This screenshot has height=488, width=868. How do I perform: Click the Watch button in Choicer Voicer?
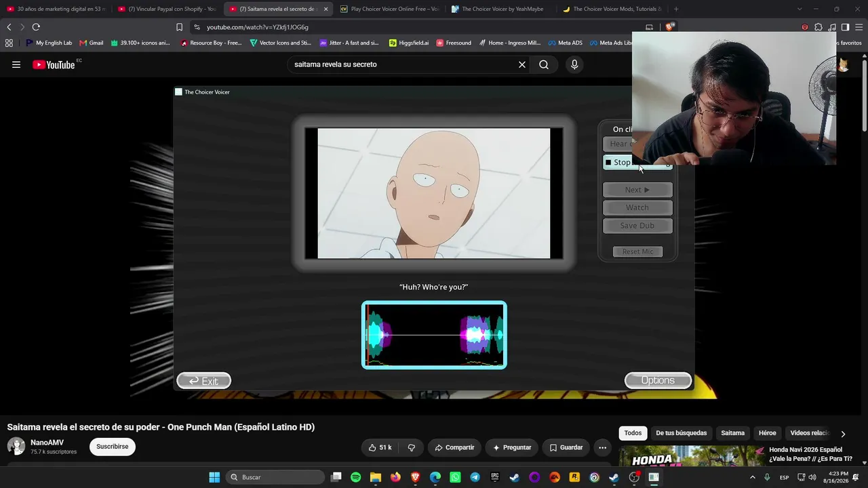click(x=637, y=207)
